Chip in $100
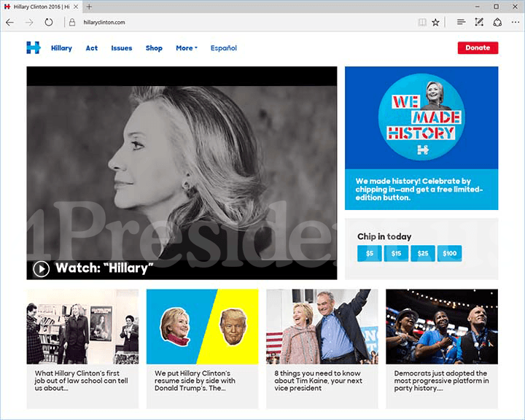The width and height of the screenshot is (525, 420). (449, 253)
